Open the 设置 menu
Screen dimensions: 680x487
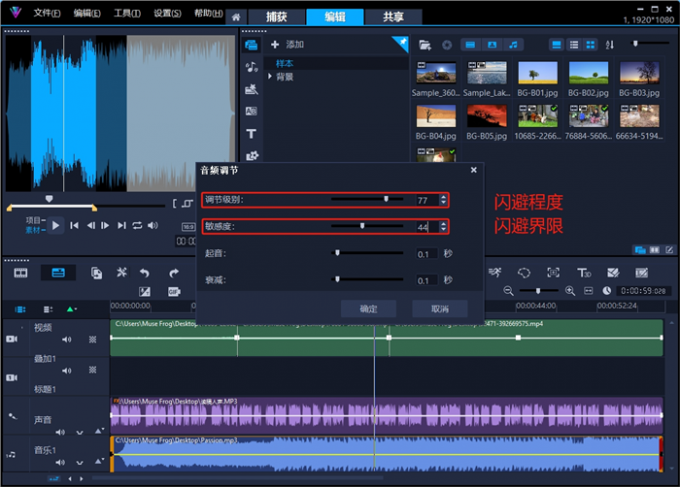coord(167,13)
